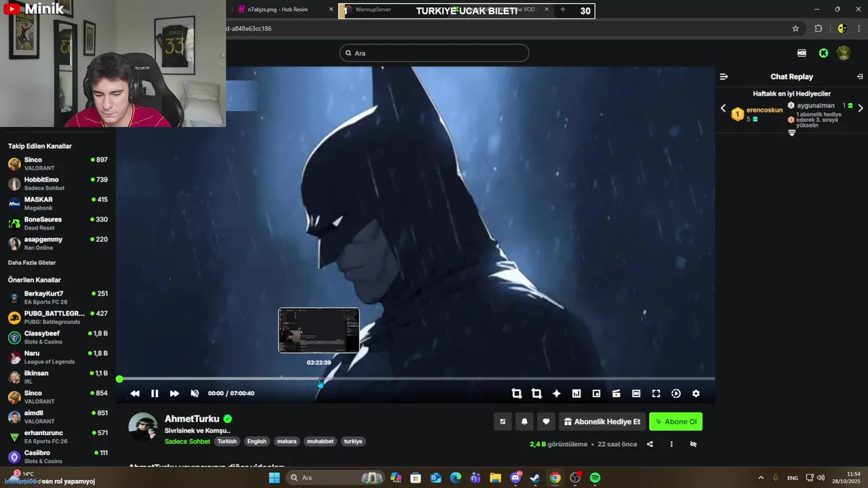Click the sparkle icon in player controls
The image size is (868, 488).
click(557, 394)
